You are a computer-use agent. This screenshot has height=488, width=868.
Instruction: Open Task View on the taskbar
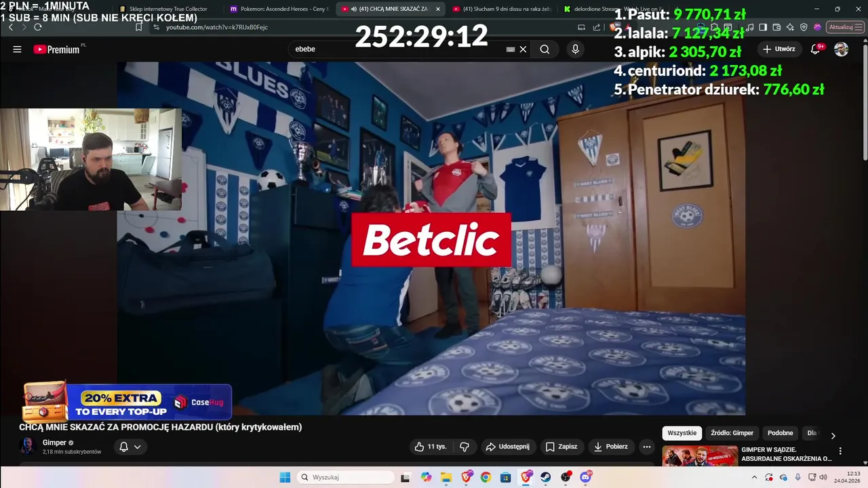(x=406, y=477)
